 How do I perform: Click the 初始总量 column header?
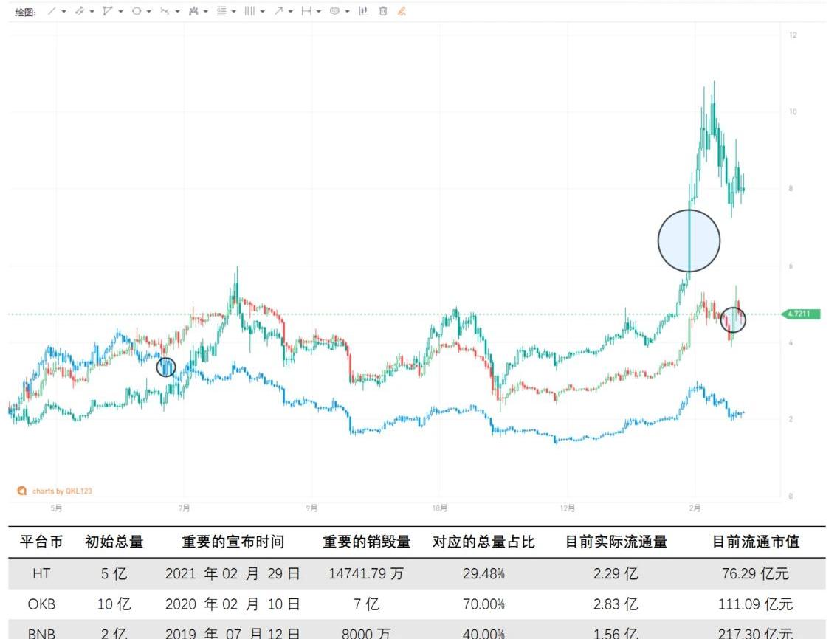point(114,542)
